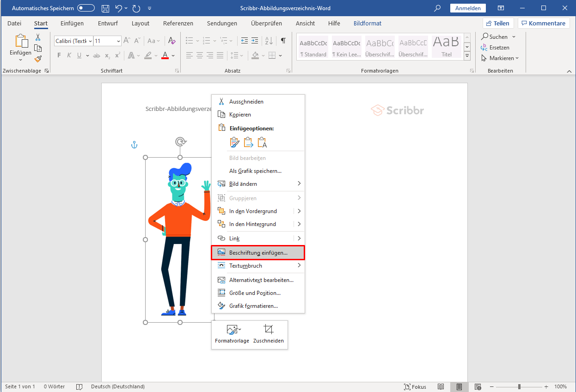The width and height of the screenshot is (576, 392).
Task: Select the Zuschneiden crop tool
Action: (268, 334)
